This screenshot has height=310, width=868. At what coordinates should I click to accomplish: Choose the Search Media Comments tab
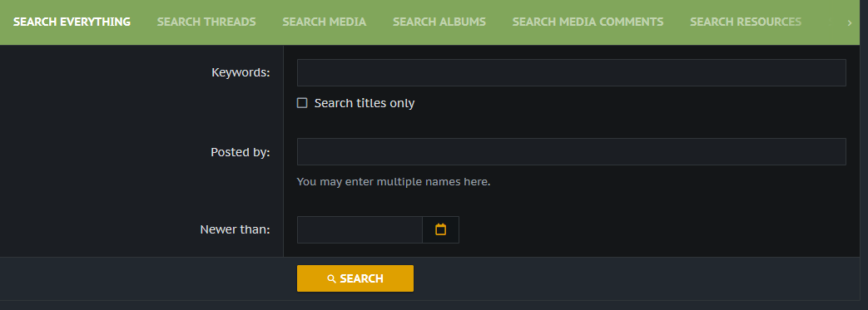[x=588, y=22]
